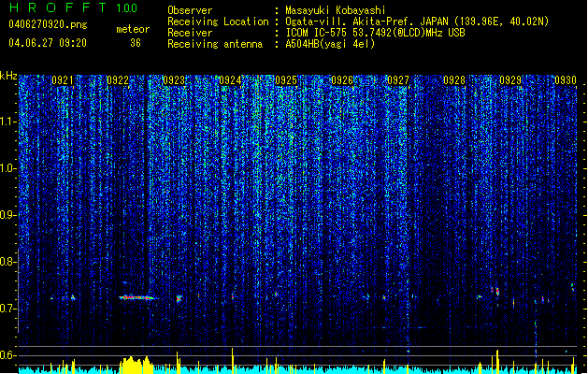Viewport: 588px width, 374px height.
Task: Click the Receiving antenna field label
Action: [215, 44]
